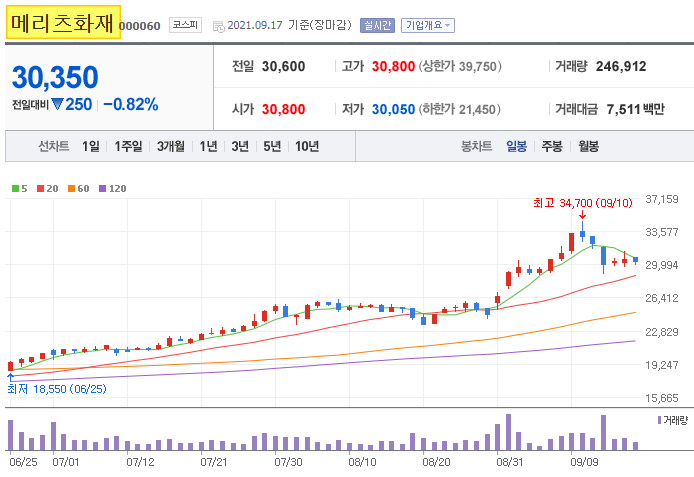Select the 3년 line chart tab
The width and height of the screenshot is (694, 477).
coord(240,146)
